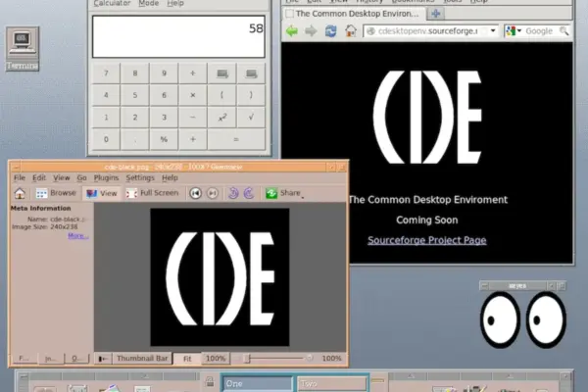This screenshot has width=588, height=392.
Task: Click the decimal point key on calculator
Action: pos(135,139)
